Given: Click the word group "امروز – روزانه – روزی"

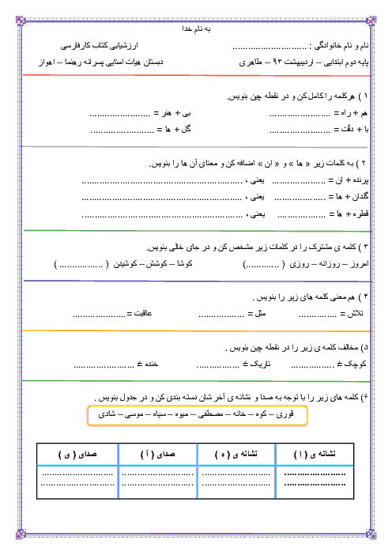Looking at the screenshot, I should pos(329,264).
